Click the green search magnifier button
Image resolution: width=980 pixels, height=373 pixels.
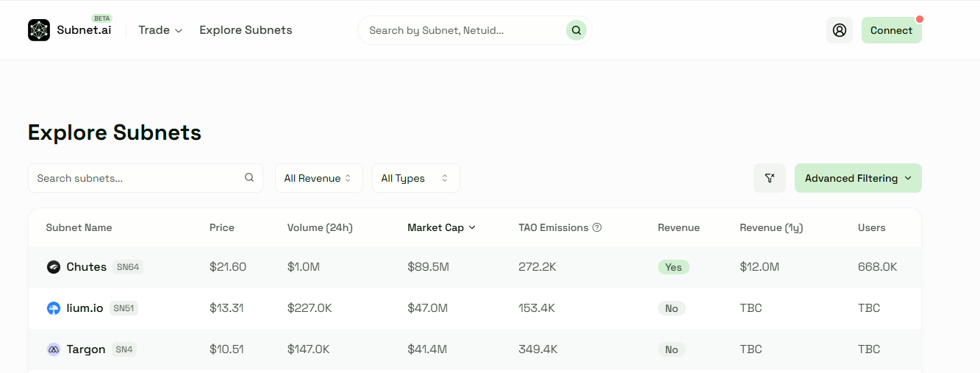(576, 30)
